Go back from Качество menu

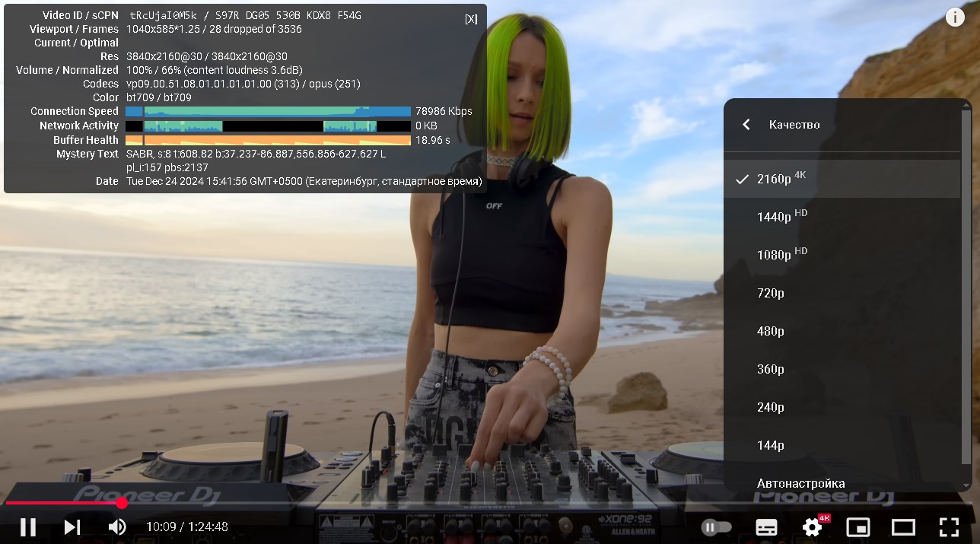point(746,124)
